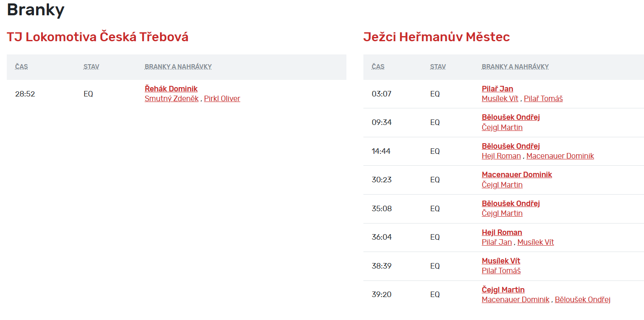The height and width of the screenshot is (320, 644).
Task: Click Běloušek Ondřej scorer at 35:08
Action: pyautogui.click(x=511, y=204)
